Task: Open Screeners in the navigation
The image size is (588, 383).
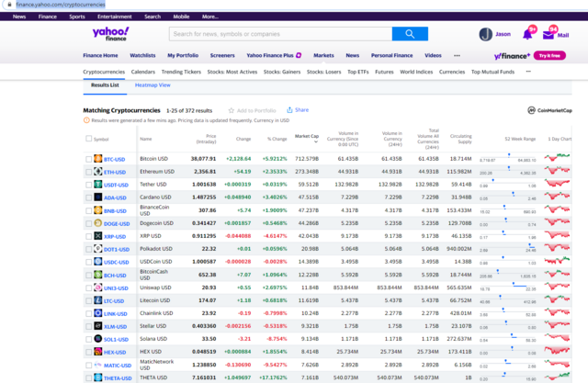Action: [x=222, y=55]
